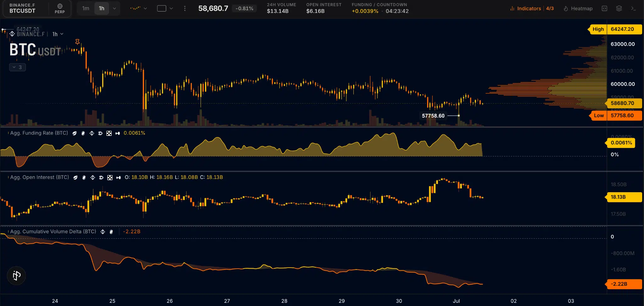Toggle Bybit icon in Open Interest row

[x=101, y=178]
